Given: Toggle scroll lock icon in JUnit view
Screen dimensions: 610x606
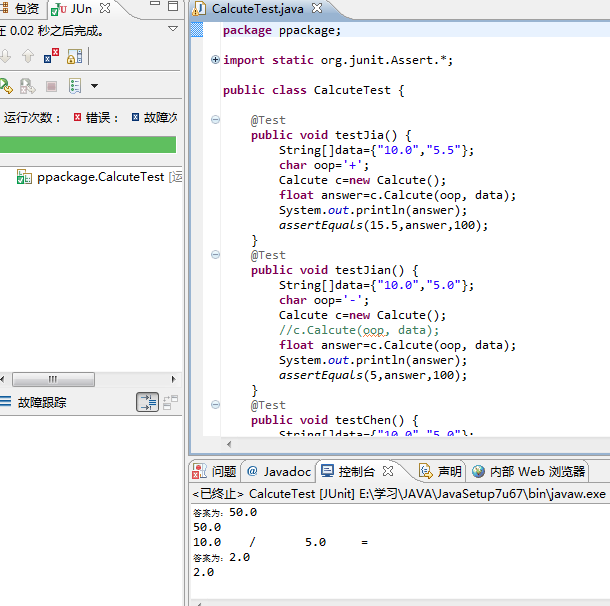Looking at the screenshot, I should [x=74, y=56].
